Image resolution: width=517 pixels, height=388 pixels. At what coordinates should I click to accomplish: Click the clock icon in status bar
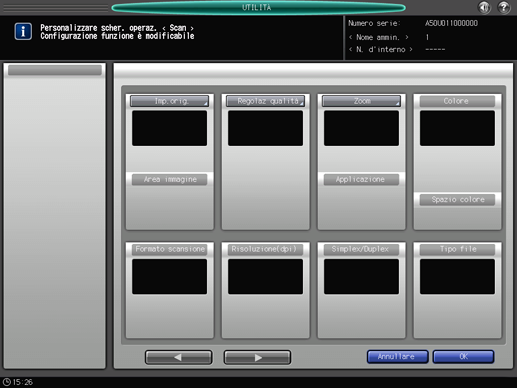[7, 382]
